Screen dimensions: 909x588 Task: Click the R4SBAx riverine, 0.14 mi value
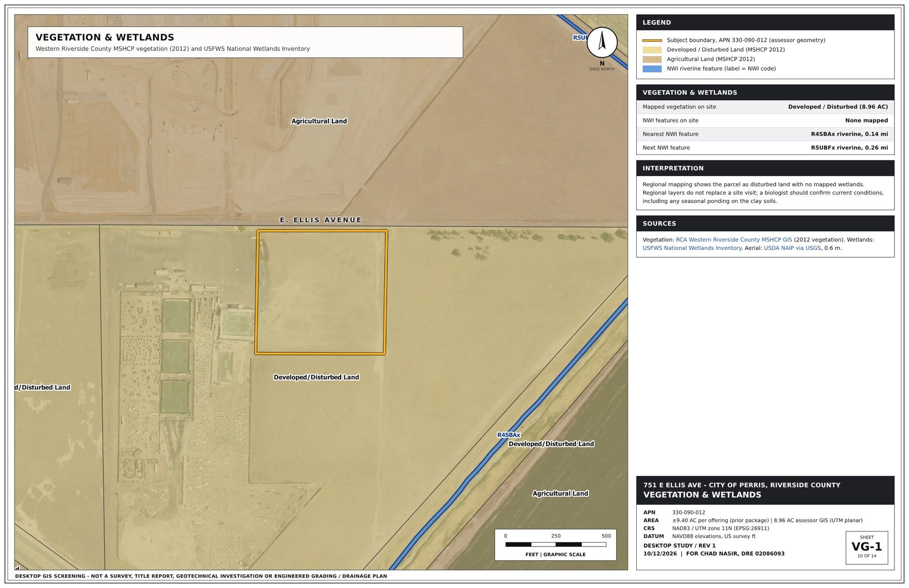tap(849, 134)
